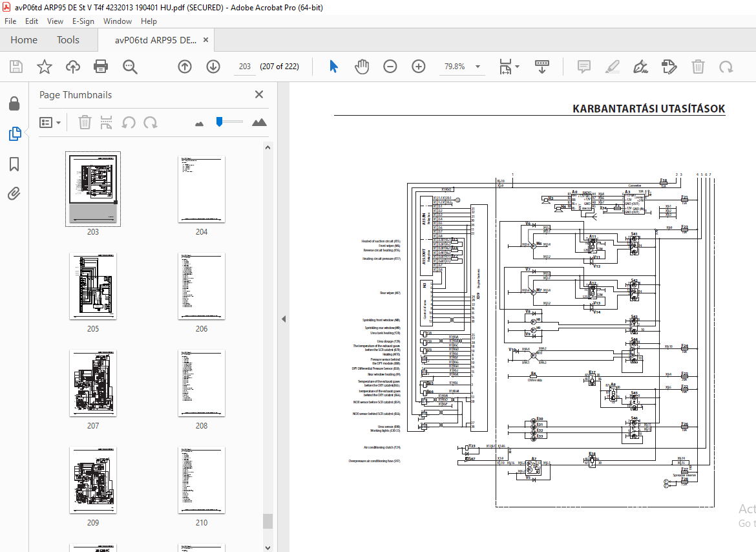Select page 206 thumbnail

tap(202, 286)
